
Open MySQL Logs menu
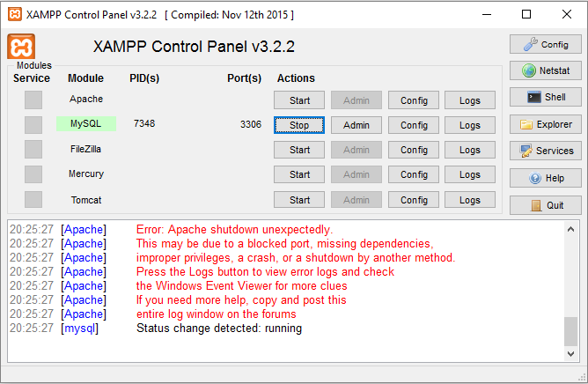470,125
